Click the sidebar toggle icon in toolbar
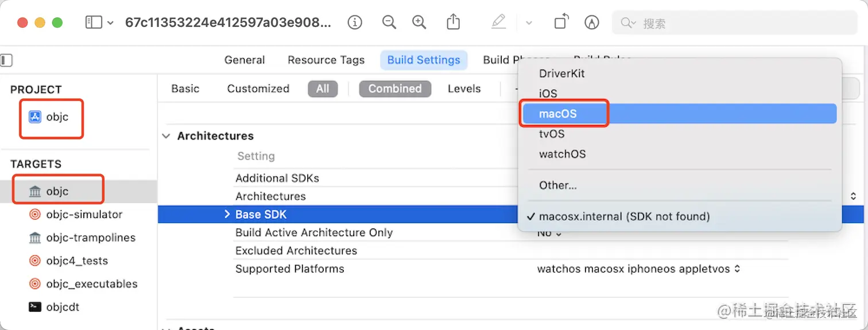 [92, 22]
